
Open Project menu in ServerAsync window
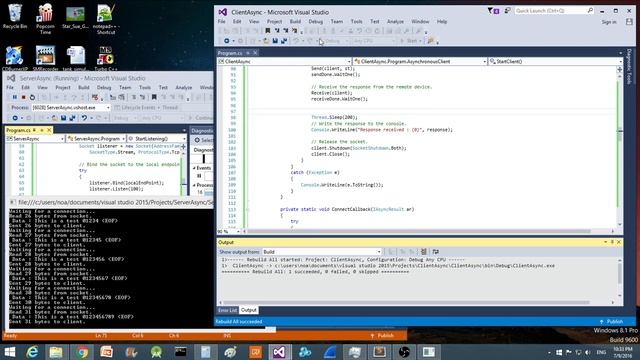(63, 87)
